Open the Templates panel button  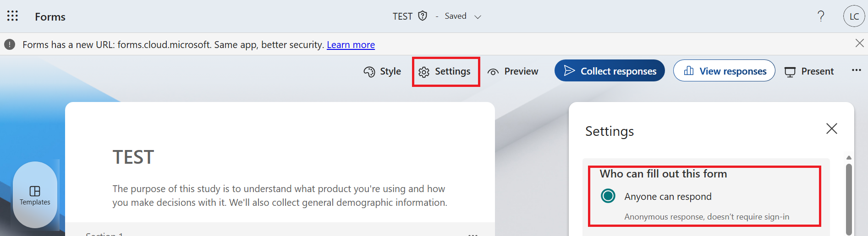pos(35,195)
